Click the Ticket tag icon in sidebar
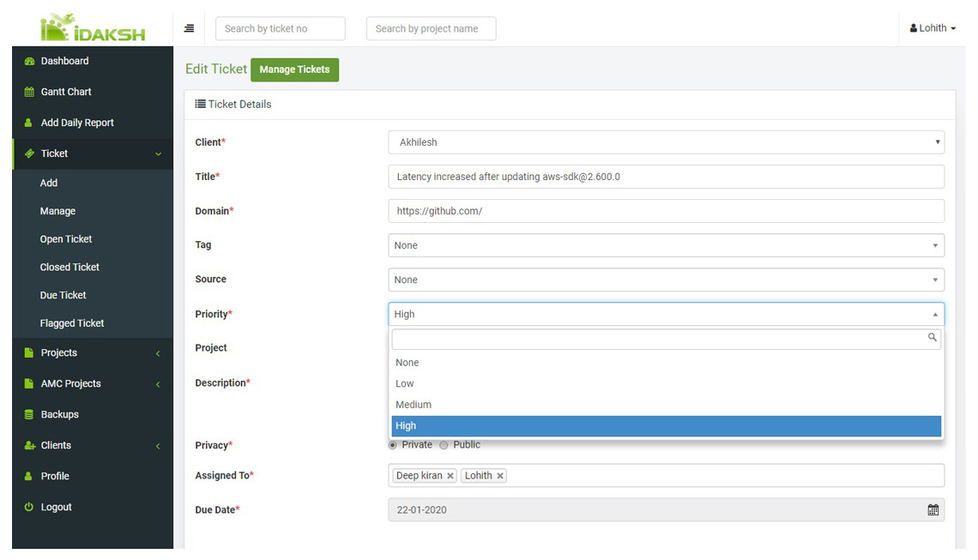This screenshot has height=560, width=978. tap(28, 154)
